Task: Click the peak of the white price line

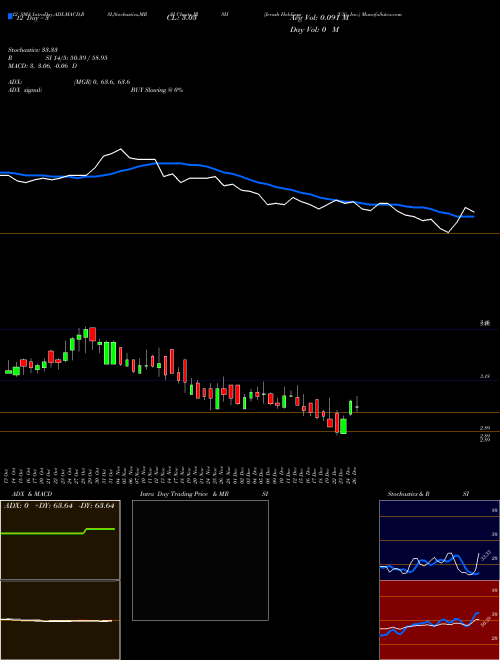Action: (121, 149)
